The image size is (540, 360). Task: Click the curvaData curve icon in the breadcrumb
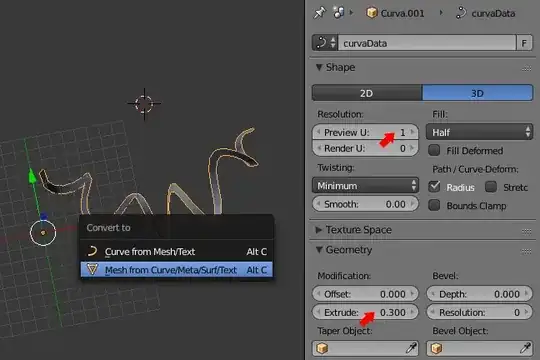tap(461, 13)
